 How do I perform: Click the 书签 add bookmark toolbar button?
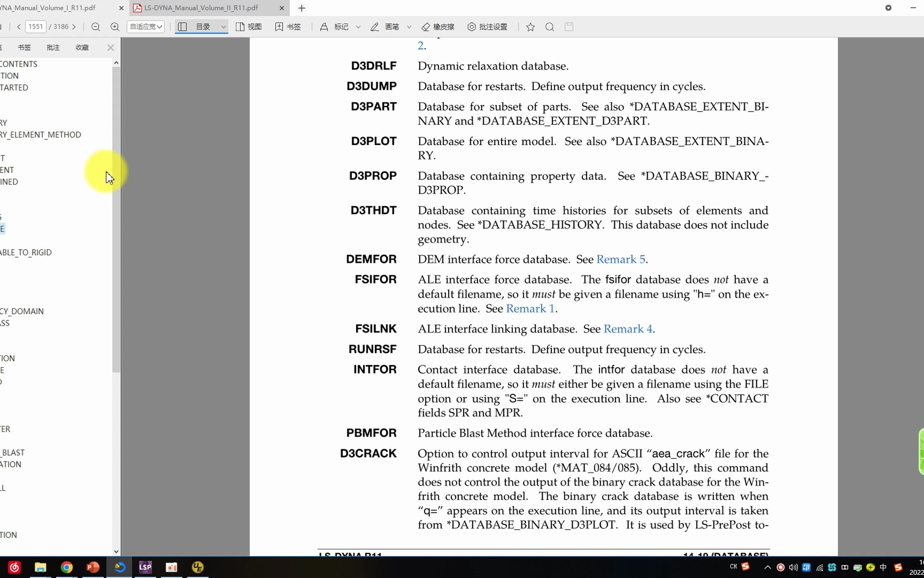288,27
